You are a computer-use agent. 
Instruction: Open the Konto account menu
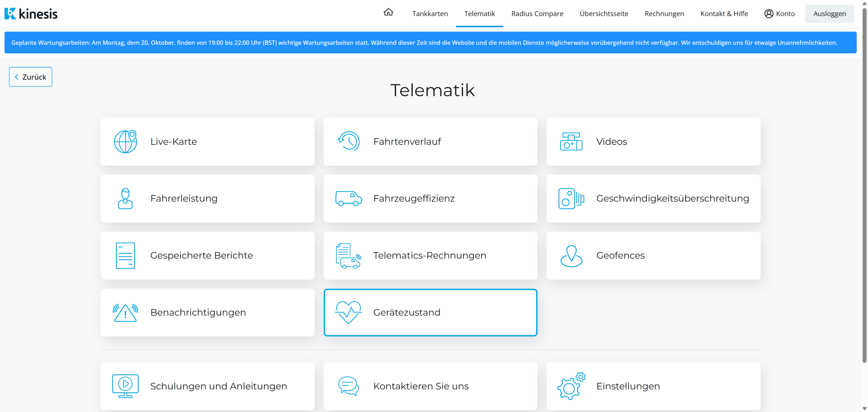tap(780, 14)
